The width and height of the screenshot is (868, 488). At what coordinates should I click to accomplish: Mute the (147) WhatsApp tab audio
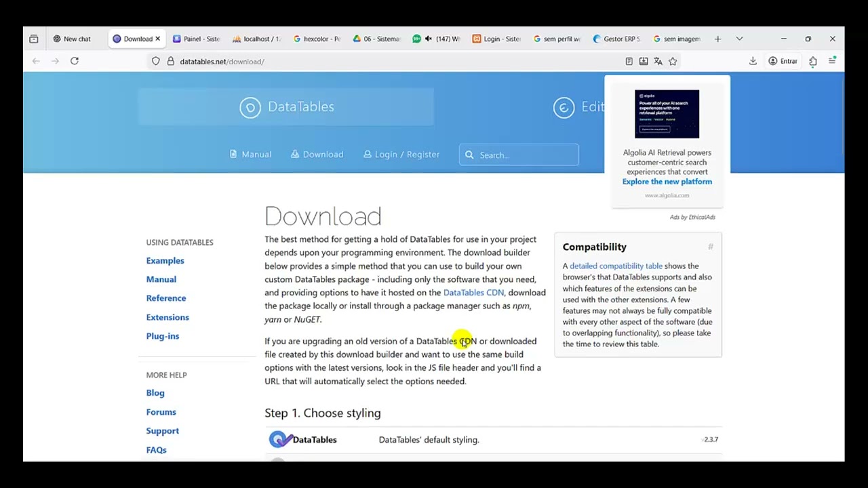coord(429,39)
